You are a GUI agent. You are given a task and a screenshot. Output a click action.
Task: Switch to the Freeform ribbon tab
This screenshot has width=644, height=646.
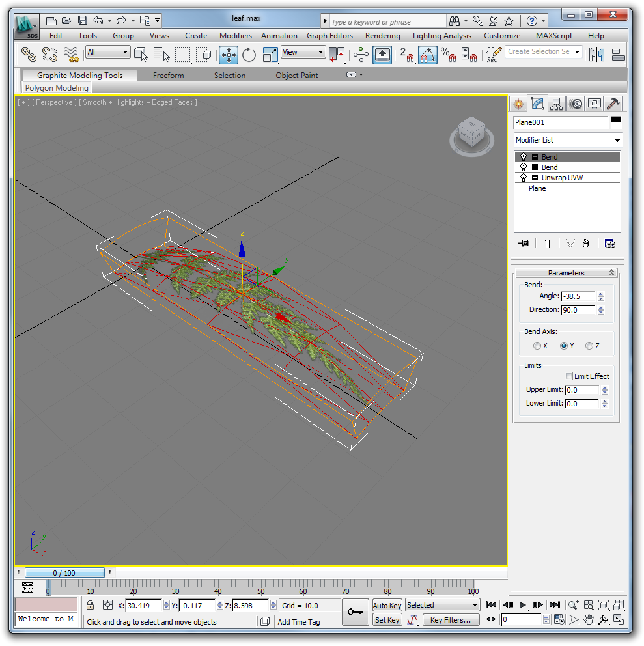[x=169, y=76]
